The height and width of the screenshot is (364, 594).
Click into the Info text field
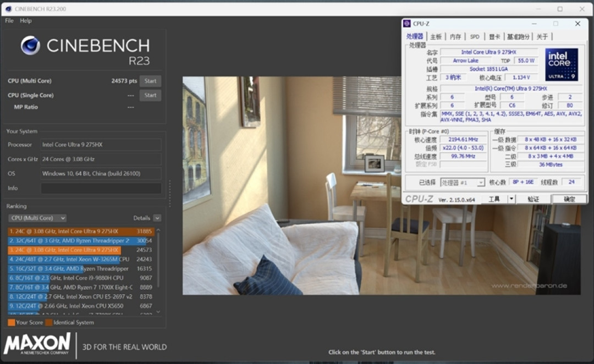click(101, 188)
